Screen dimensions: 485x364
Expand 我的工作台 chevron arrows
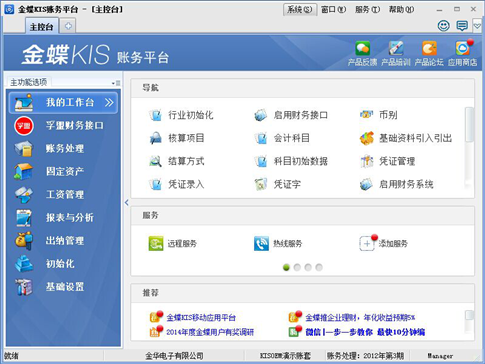pyautogui.click(x=109, y=102)
